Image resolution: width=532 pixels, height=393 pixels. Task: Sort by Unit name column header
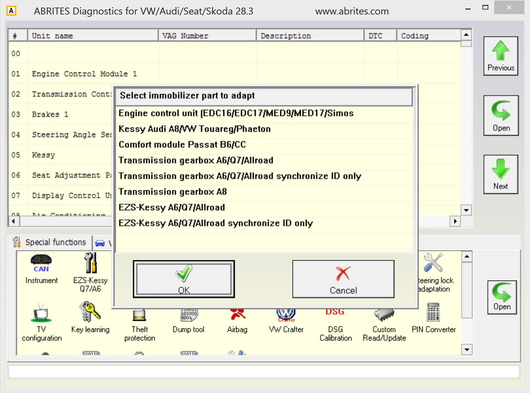(93, 36)
